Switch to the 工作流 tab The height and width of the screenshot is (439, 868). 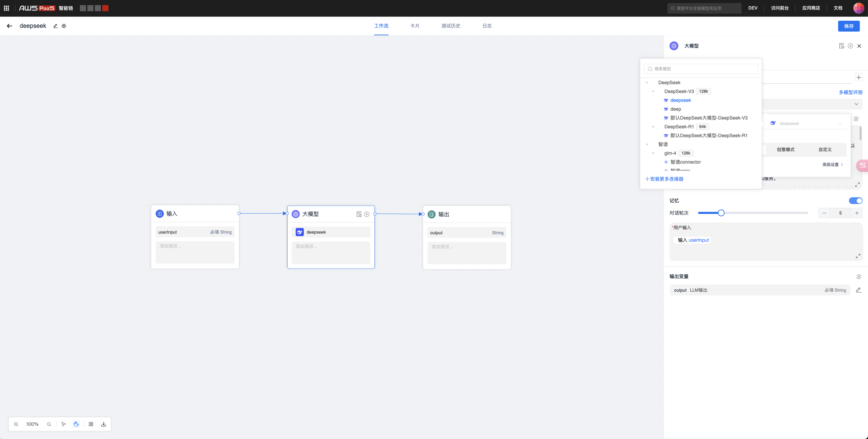pos(381,26)
